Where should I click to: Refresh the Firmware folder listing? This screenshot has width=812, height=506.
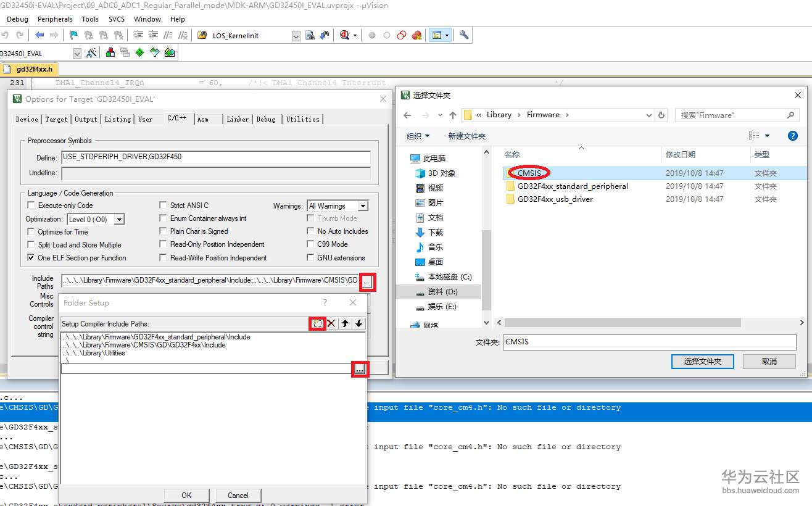click(x=662, y=115)
